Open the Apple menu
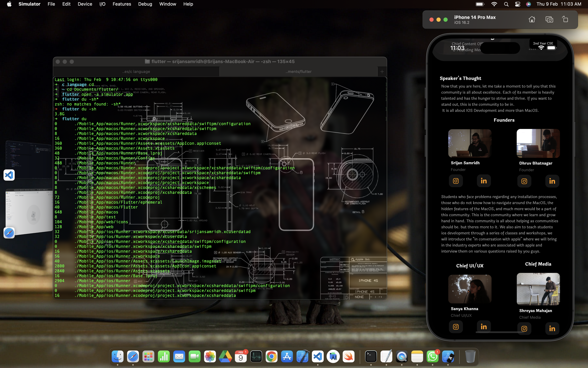Image resolution: width=588 pixels, height=368 pixels. (x=9, y=4)
